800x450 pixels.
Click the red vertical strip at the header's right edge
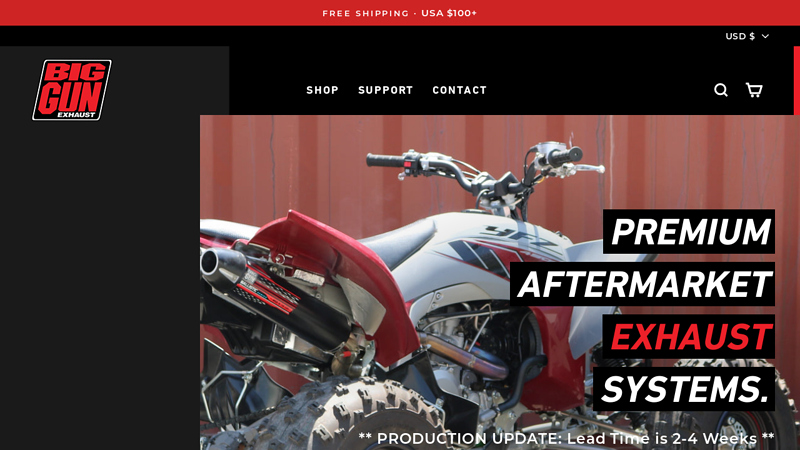pos(797,81)
